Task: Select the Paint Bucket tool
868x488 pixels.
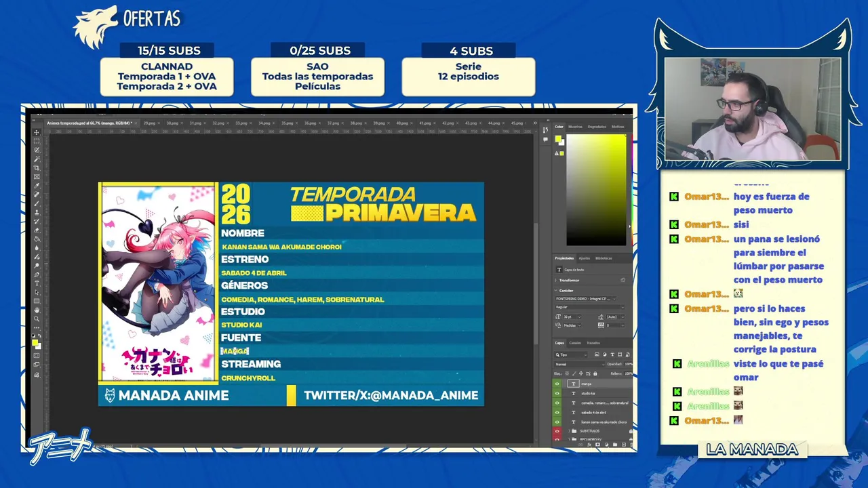Action: 37,239
